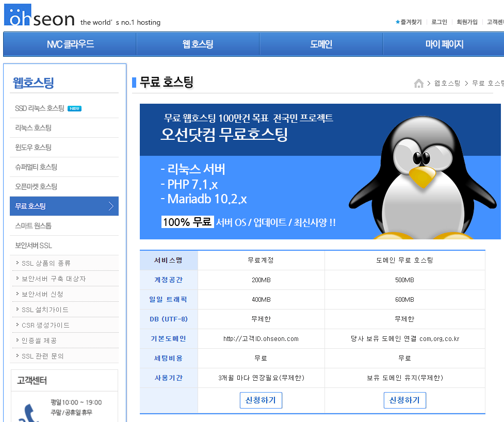The image size is (504, 422).
Task: Click the home icon in breadcrumb
Action: pos(418,83)
